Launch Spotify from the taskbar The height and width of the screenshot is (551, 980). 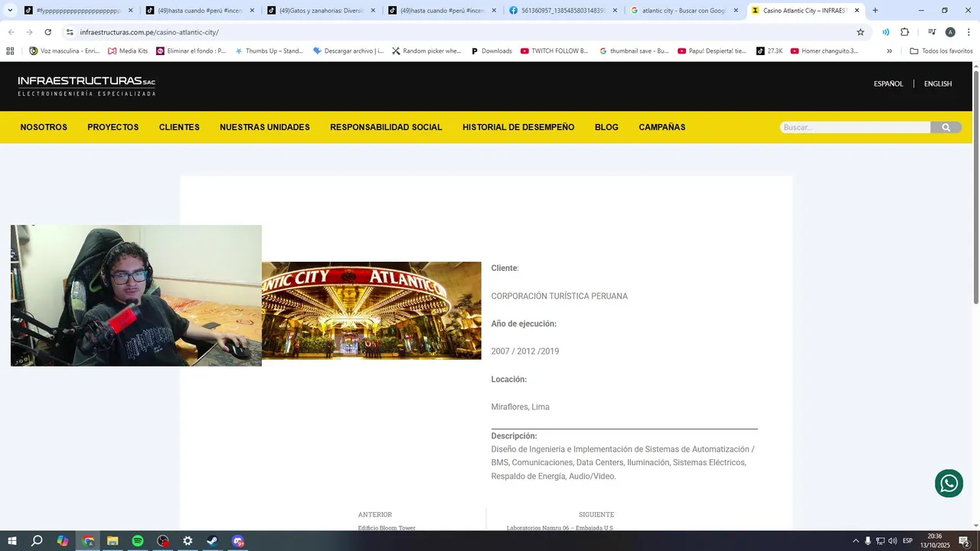click(x=138, y=541)
